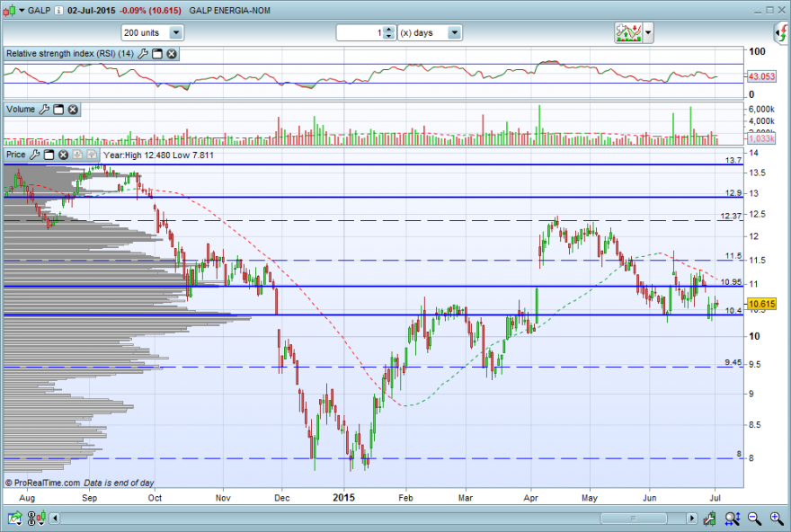
Task: Click the Price panel move-down arrow
Action: [x=77, y=155]
